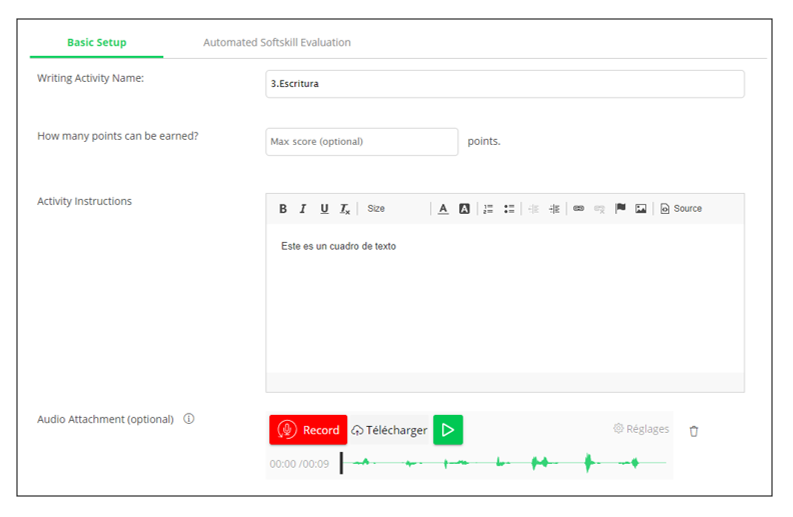Click the remove format icon
This screenshot has width=793, height=517.
pyautogui.click(x=345, y=209)
